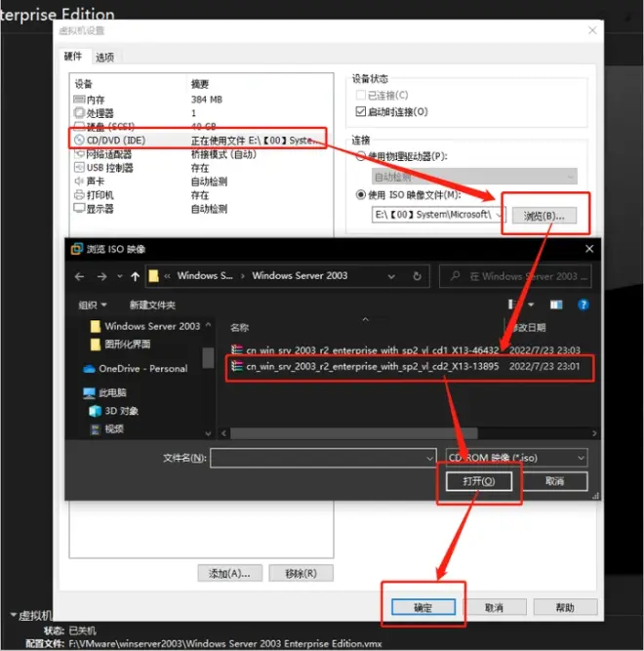
Task: Click 取消 in the browse ISO dialog
Action: tap(554, 481)
